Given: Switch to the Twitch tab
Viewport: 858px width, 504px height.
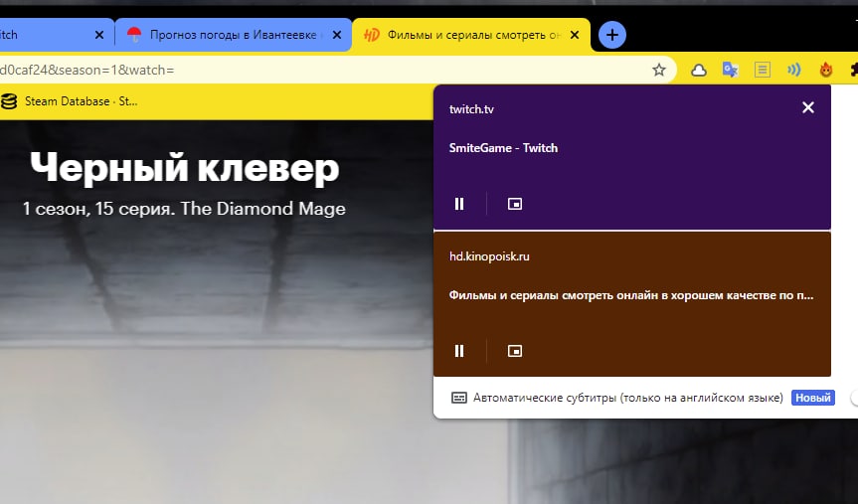Looking at the screenshot, I should (55, 35).
